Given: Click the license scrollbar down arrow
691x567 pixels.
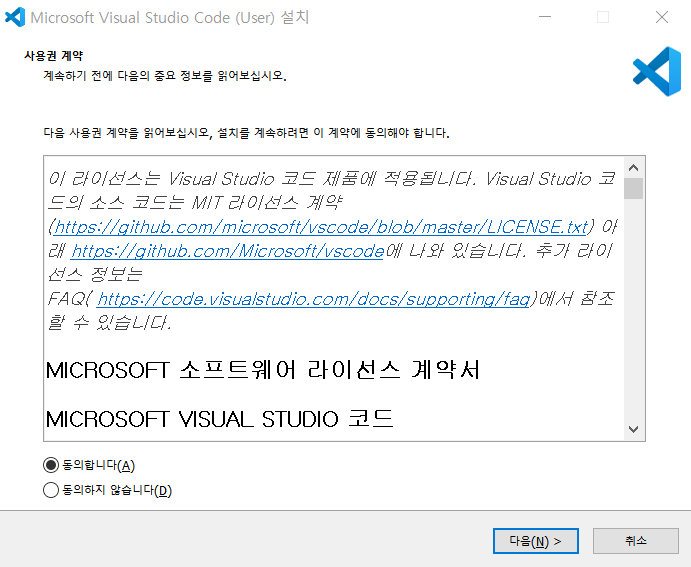Looking at the screenshot, I should 633,429.
